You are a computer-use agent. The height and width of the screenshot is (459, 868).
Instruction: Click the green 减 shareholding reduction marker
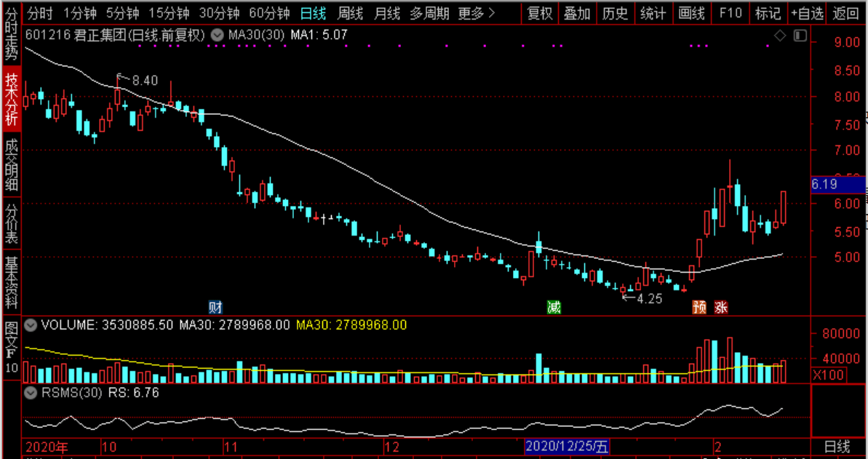(554, 307)
